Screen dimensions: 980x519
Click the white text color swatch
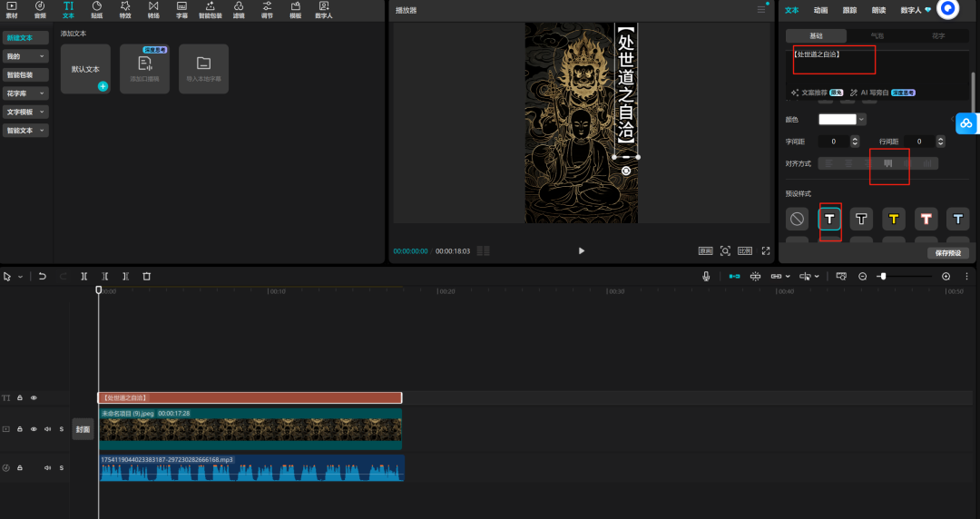[x=838, y=120]
